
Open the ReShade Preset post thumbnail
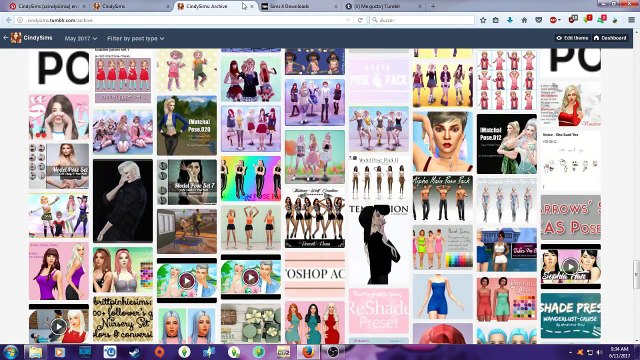tap(378, 311)
